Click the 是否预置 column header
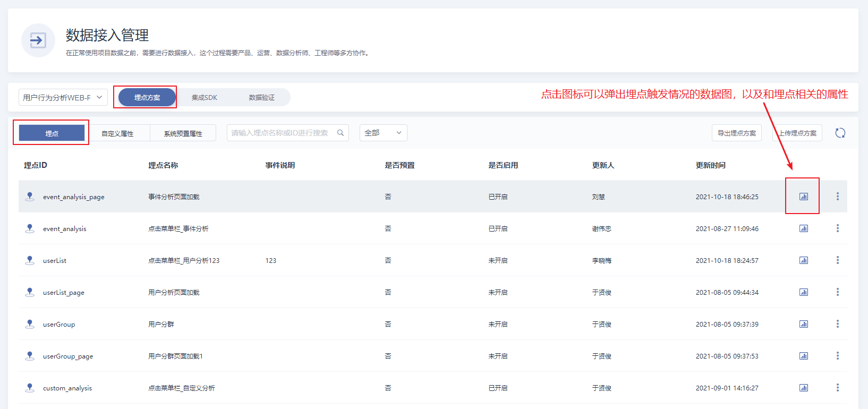This screenshot has height=409, width=868. click(399, 165)
